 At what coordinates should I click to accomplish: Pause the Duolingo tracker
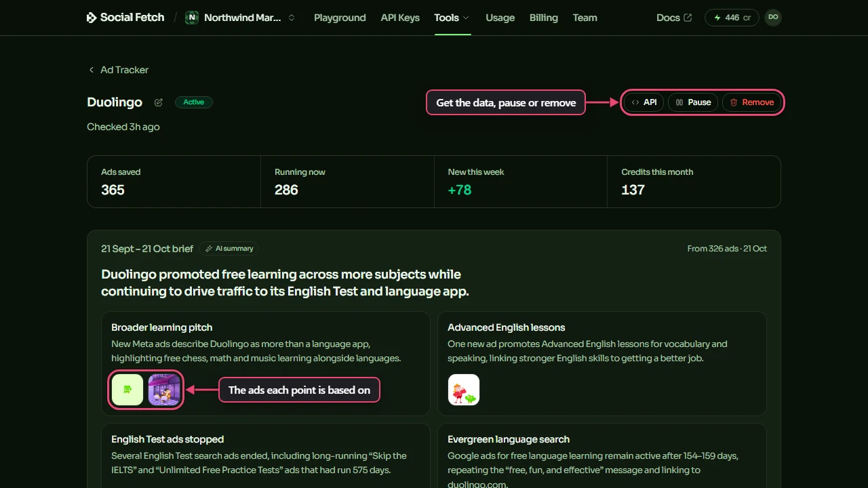[x=693, y=102]
